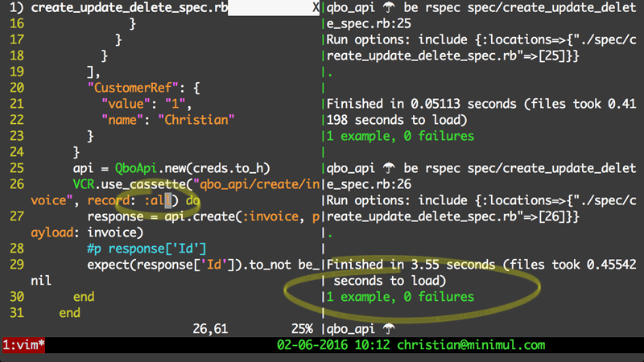Click the "CustomerRef" key on line 20

(133, 88)
